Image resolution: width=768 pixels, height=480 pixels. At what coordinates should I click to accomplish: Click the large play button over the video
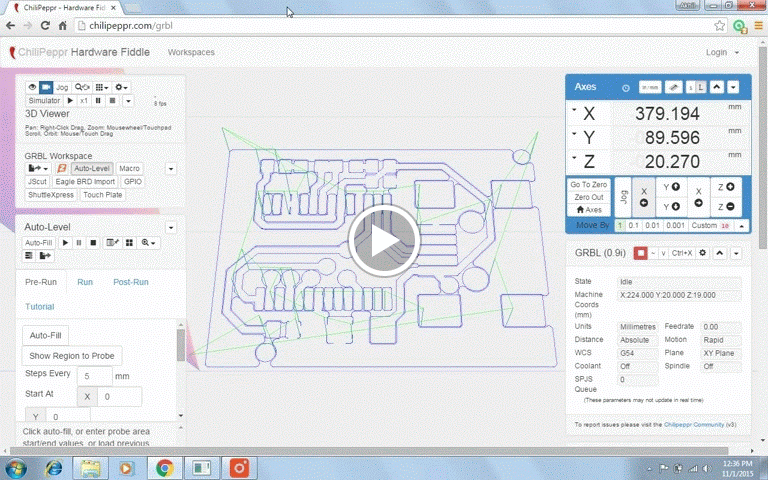(x=384, y=240)
